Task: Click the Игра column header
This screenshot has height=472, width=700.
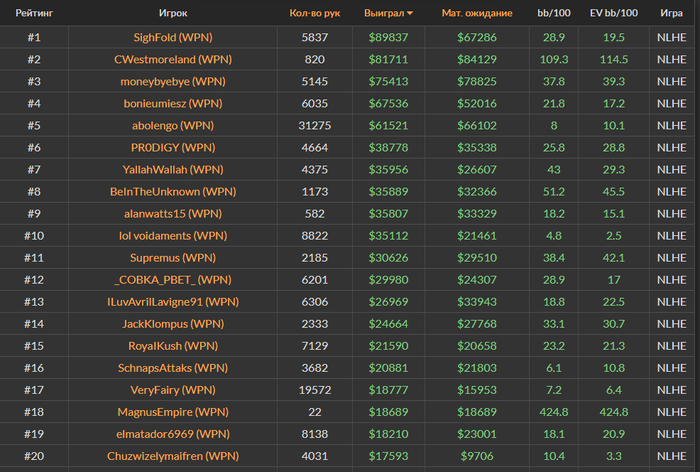Action: 671,13
